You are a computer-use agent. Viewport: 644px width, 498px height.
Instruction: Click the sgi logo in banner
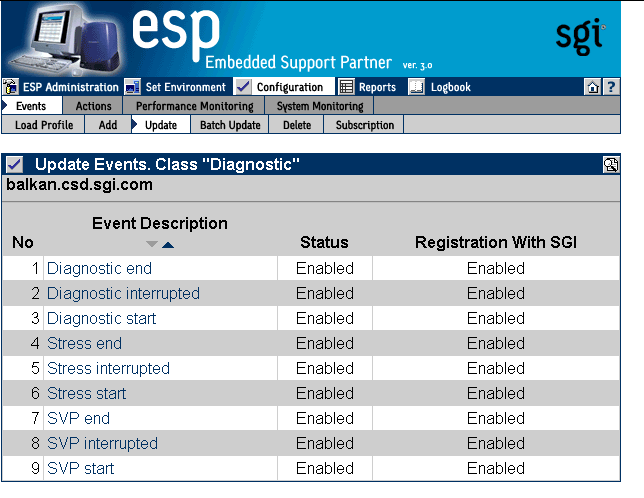(x=580, y=36)
